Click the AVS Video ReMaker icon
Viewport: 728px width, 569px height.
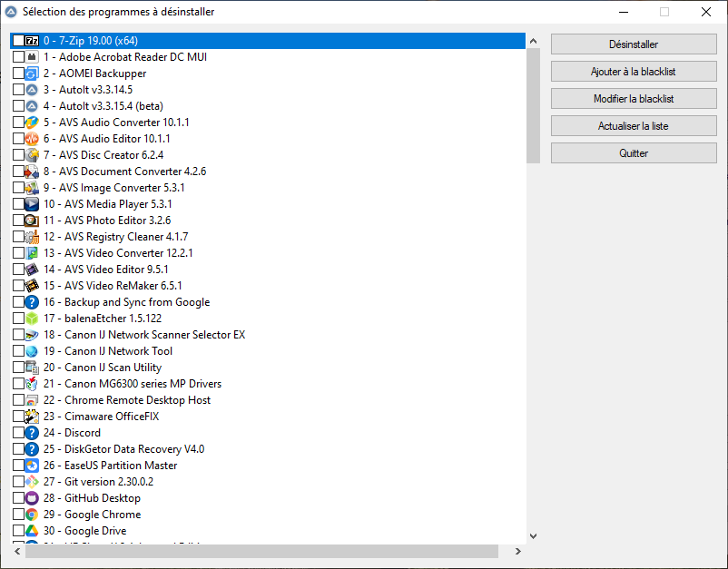click(32, 286)
